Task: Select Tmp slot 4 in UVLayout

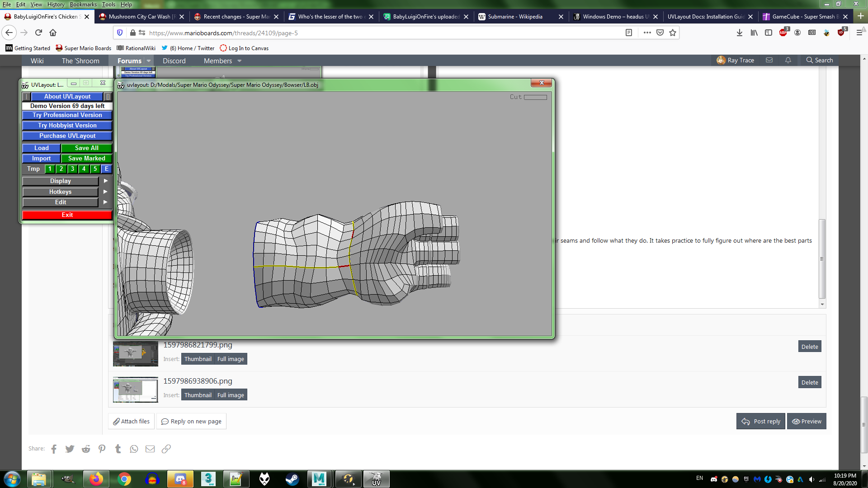Action: coord(84,169)
